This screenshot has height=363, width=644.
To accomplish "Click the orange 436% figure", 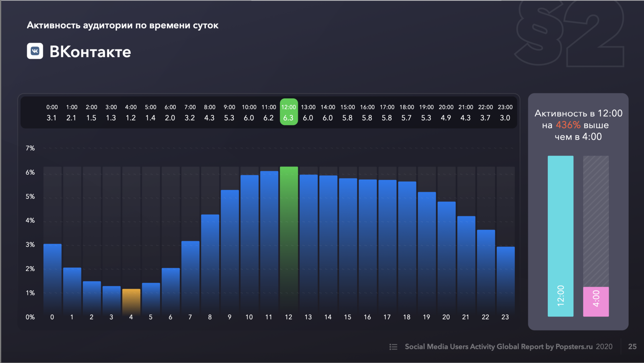I will pyautogui.click(x=568, y=125).
